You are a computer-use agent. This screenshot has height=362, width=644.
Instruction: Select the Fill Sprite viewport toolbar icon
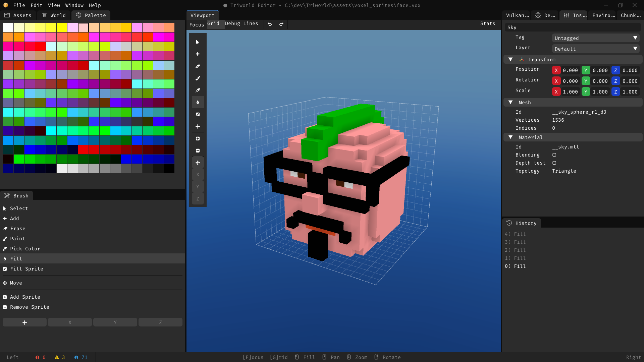198,114
